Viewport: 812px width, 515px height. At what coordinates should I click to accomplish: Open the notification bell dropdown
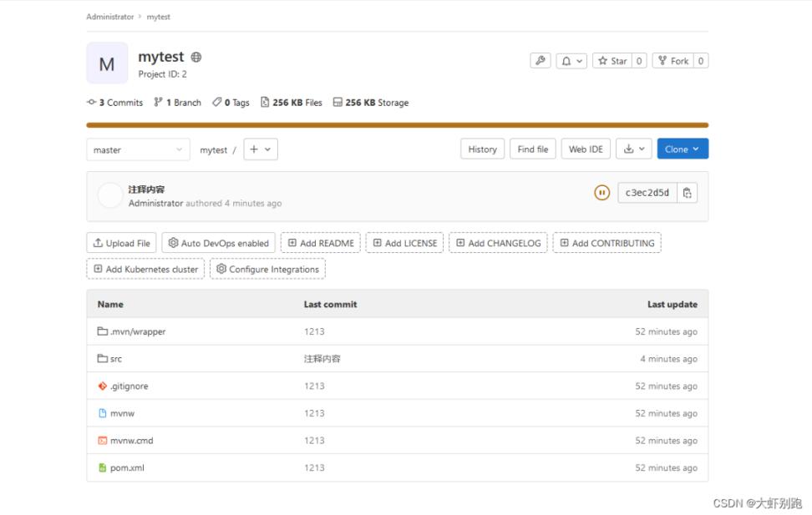coord(571,61)
